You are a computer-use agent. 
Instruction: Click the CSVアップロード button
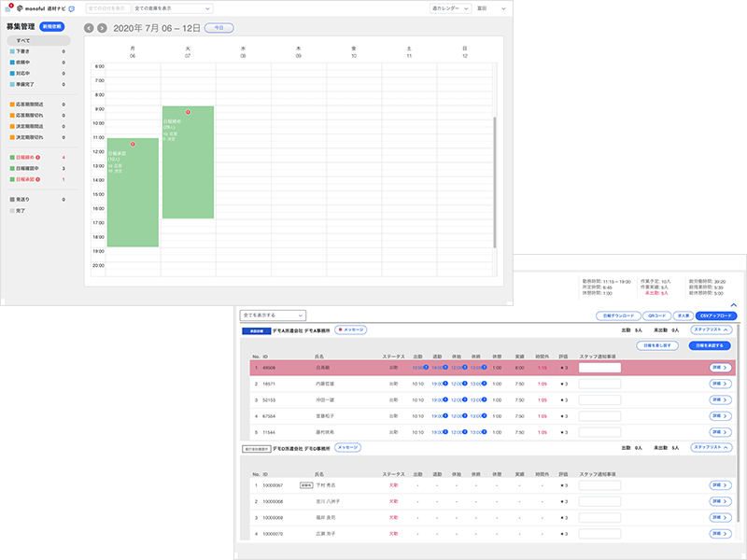[x=715, y=315]
